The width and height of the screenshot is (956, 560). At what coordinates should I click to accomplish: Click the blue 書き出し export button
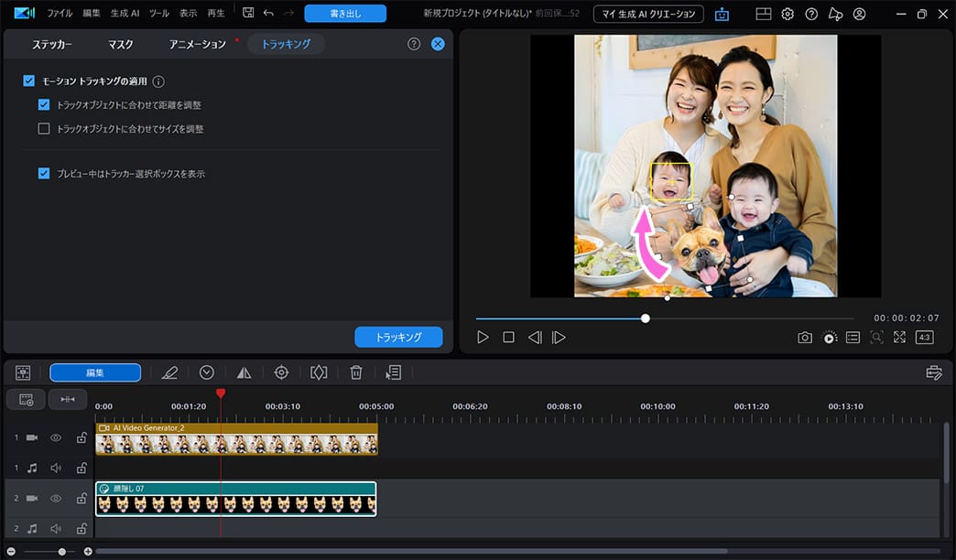coord(345,14)
